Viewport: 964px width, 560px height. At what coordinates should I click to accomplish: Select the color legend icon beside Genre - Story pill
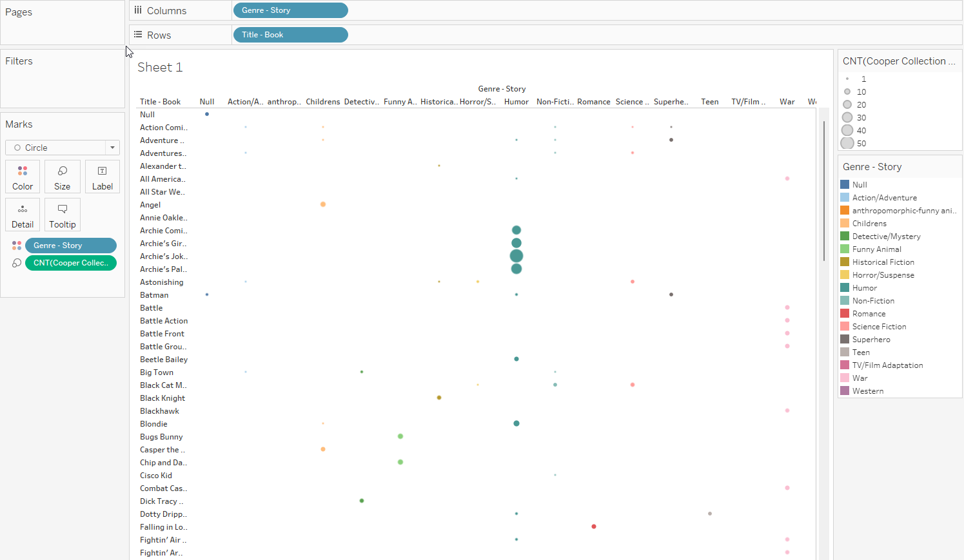[x=17, y=245]
